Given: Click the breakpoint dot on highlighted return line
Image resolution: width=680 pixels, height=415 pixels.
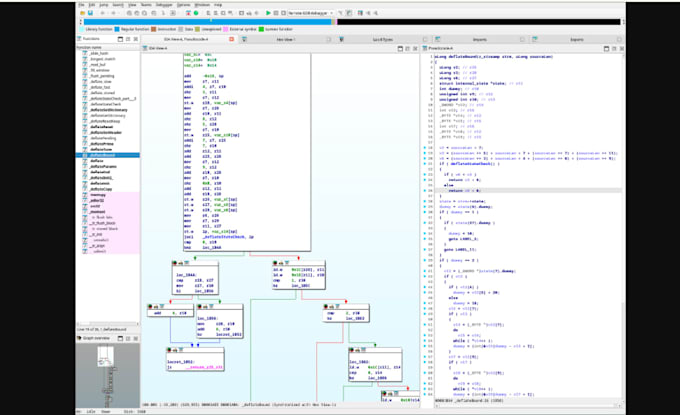Looking at the screenshot, I should point(425,190).
